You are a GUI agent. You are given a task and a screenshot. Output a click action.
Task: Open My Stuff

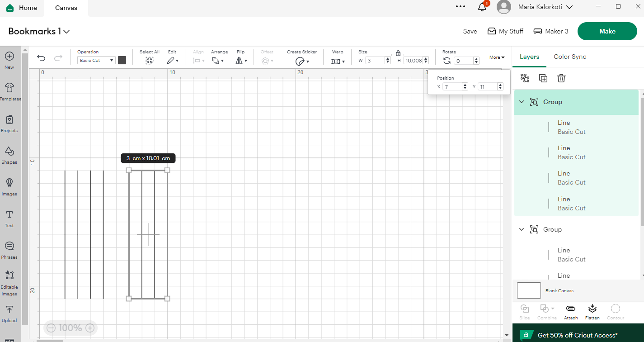click(x=505, y=31)
